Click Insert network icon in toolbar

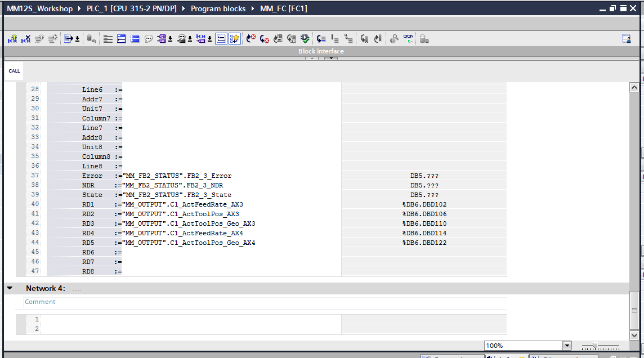pos(12,39)
